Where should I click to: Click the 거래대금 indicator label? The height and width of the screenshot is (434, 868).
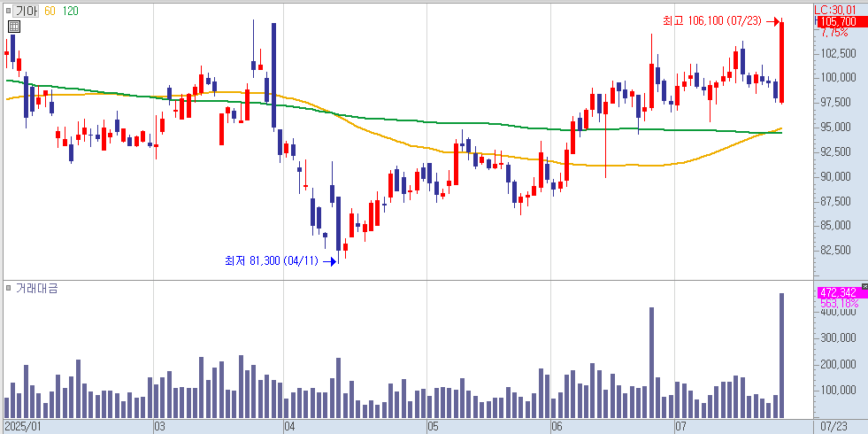(x=36, y=288)
